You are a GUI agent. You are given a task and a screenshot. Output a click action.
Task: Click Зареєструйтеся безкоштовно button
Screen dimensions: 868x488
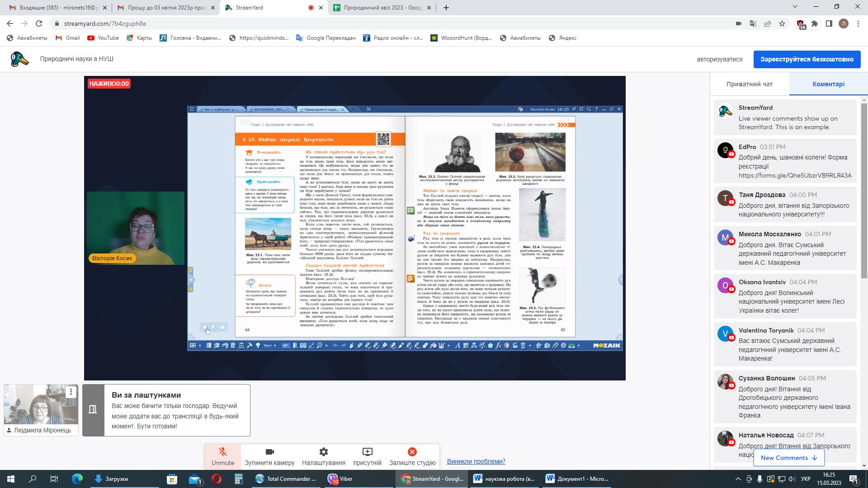[x=807, y=59]
